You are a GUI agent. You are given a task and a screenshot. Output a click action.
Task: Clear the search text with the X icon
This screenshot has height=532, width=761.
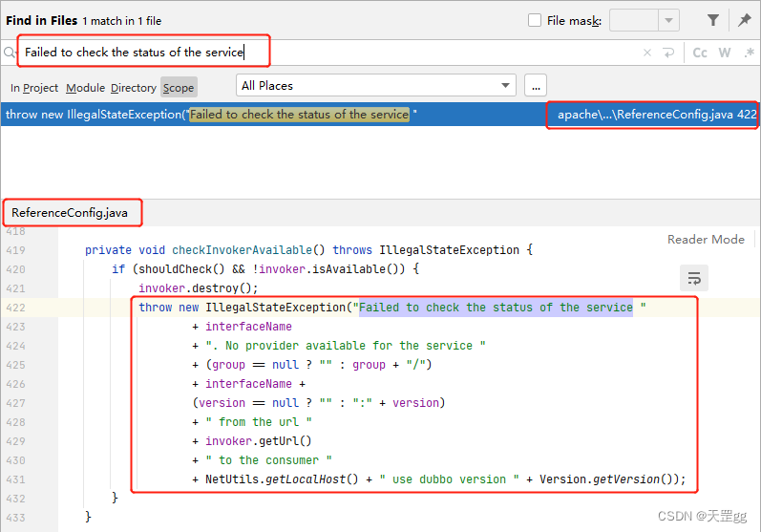pyautogui.click(x=647, y=53)
